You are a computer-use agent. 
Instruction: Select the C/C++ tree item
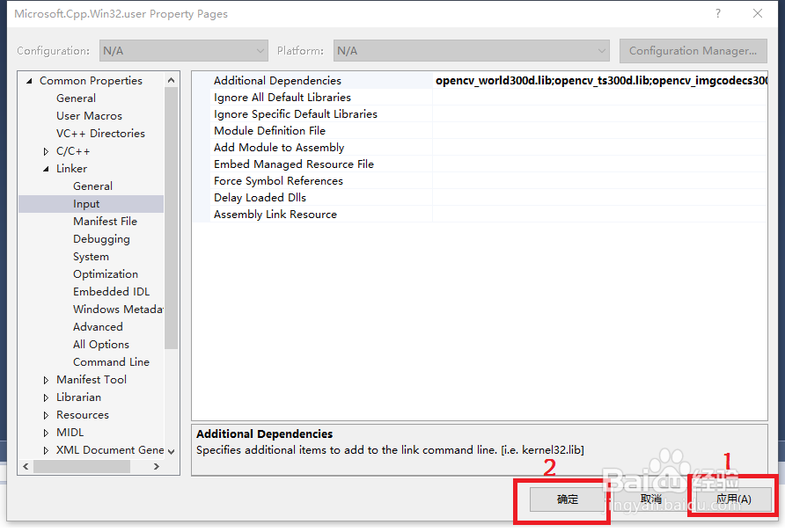tap(73, 151)
